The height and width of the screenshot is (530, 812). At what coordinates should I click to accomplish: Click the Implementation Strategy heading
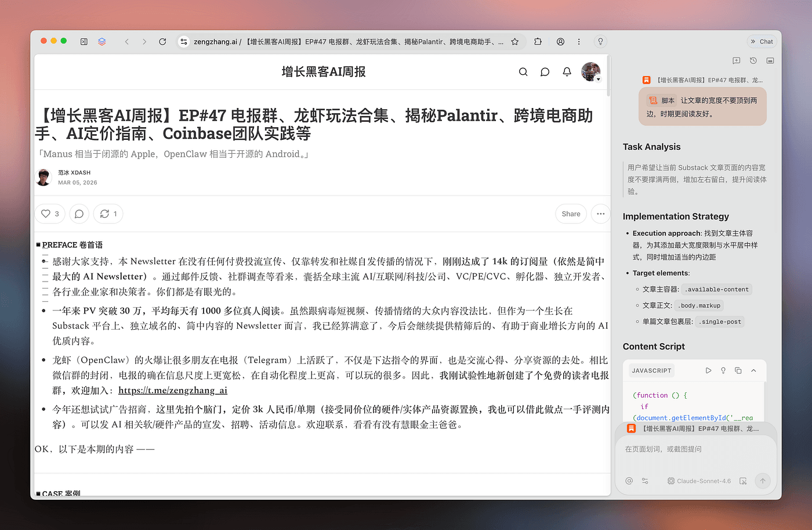click(676, 217)
